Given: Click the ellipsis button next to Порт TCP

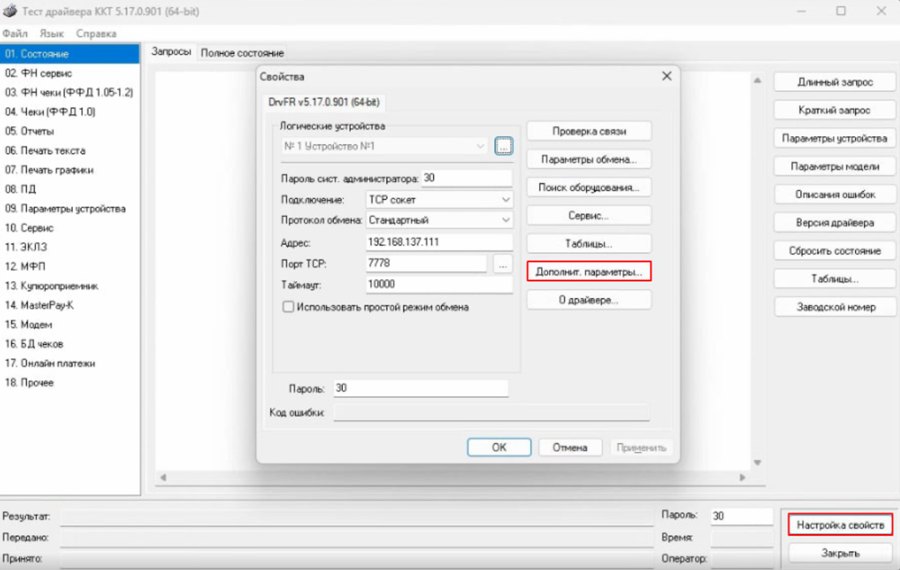Looking at the screenshot, I should click(502, 264).
